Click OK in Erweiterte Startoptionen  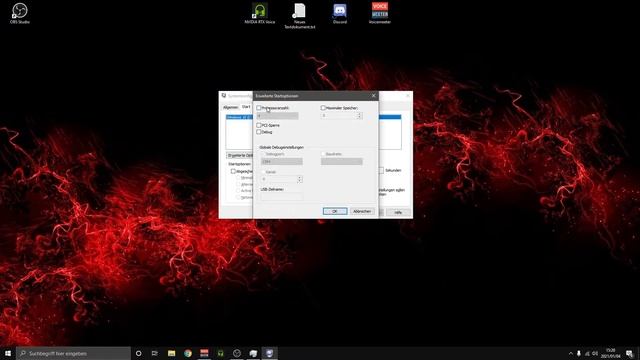point(335,211)
